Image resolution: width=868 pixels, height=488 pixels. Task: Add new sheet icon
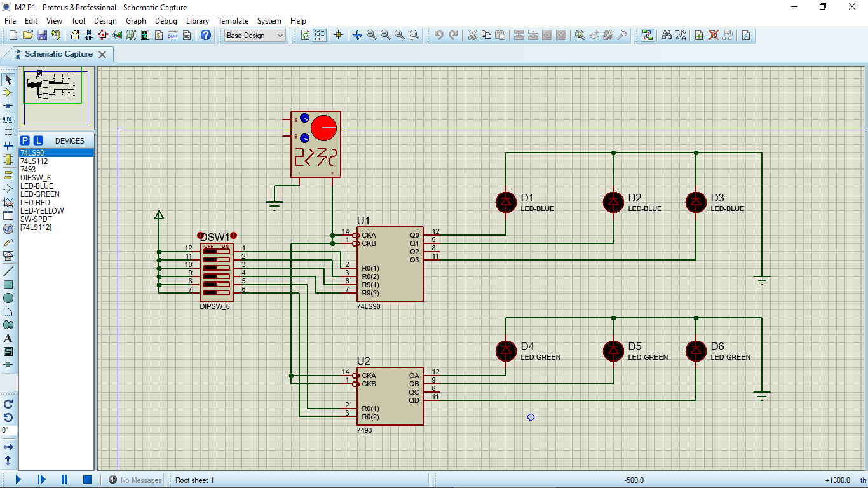pyautogui.click(x=699, y=36)
